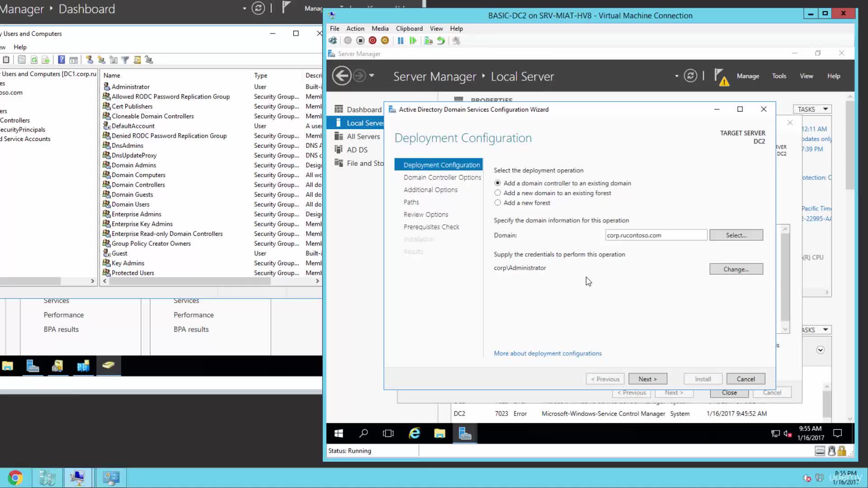Screen dimensions: 868x488
Task: Open Task View on VM taskbar
Action: click(x=388, y=433)
